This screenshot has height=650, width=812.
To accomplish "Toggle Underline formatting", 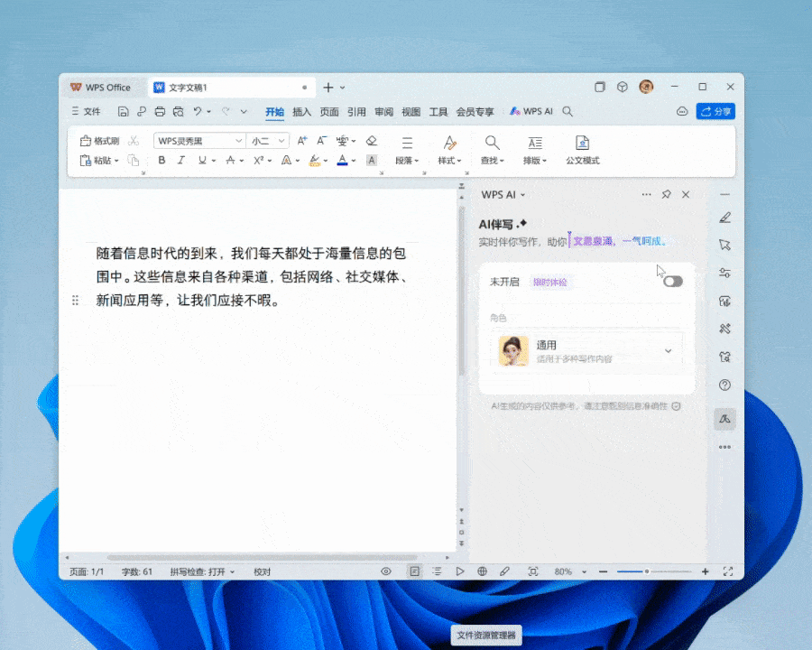I will tap(202, 160).
